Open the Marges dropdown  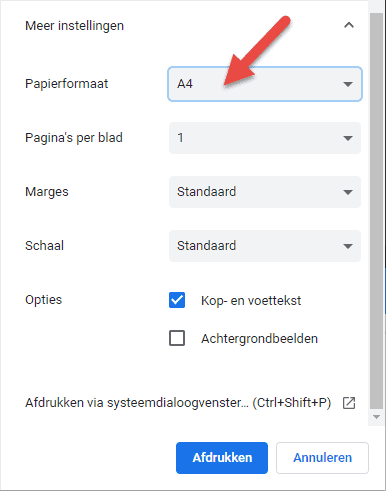pos(265,192)
